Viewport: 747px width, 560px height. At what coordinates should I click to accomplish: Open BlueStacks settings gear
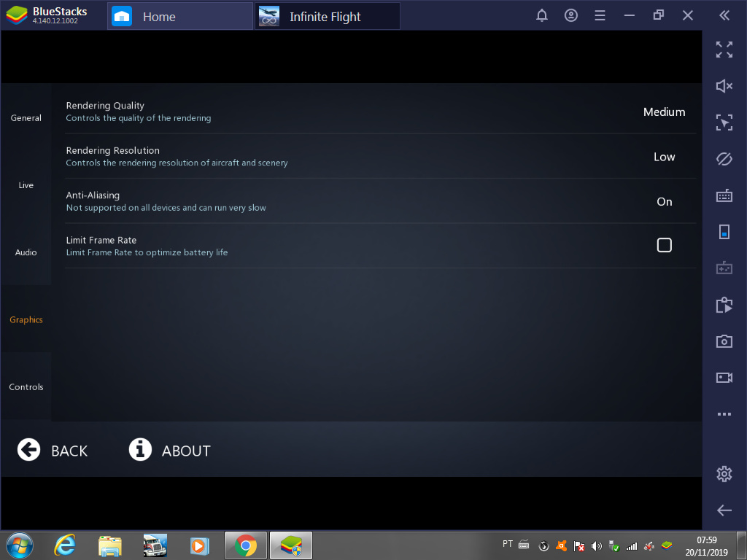pyautogui.click(x=724, y=474)
